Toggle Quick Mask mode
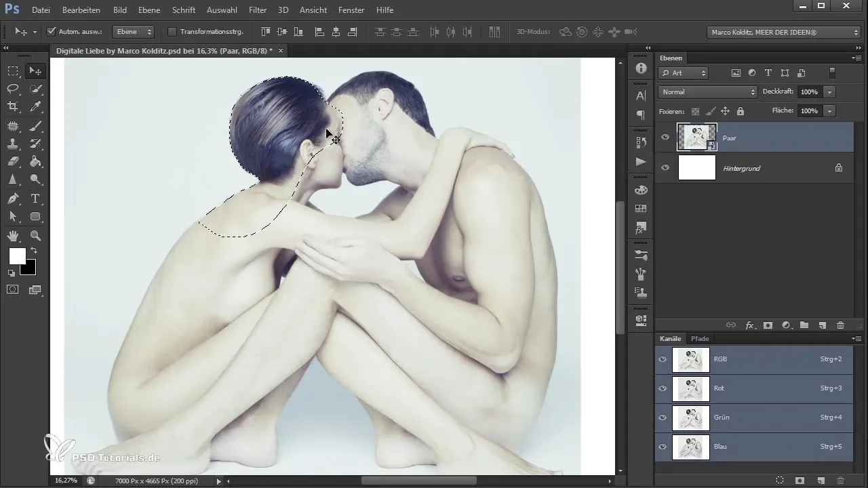Screen dimensions: 868x488 click(x=13, y=289)
